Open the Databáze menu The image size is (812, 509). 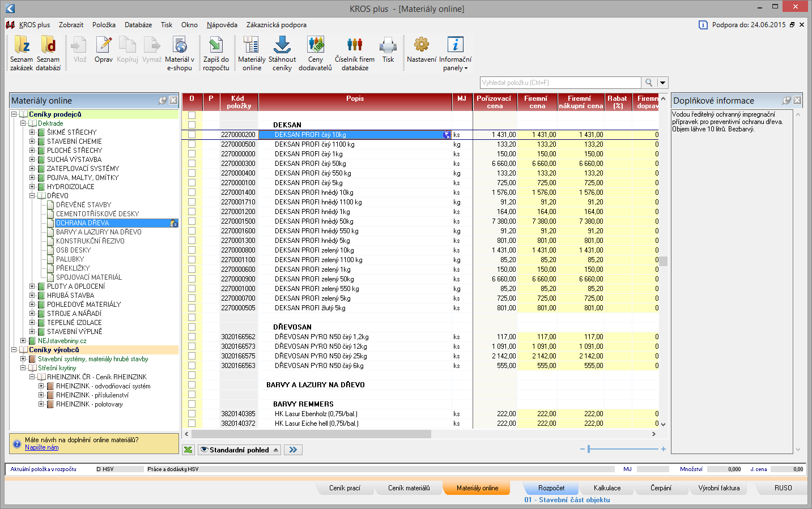[x=138, y=25]
